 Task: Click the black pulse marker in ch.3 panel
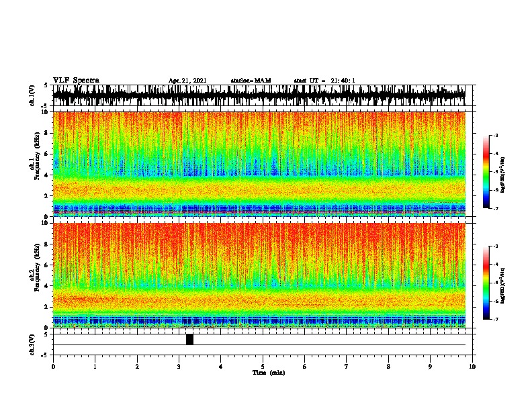coord(189,339)
